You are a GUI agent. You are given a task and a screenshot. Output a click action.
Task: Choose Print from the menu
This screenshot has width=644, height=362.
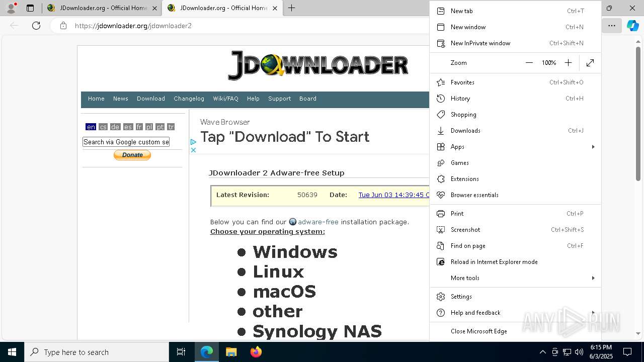[515, 214]
